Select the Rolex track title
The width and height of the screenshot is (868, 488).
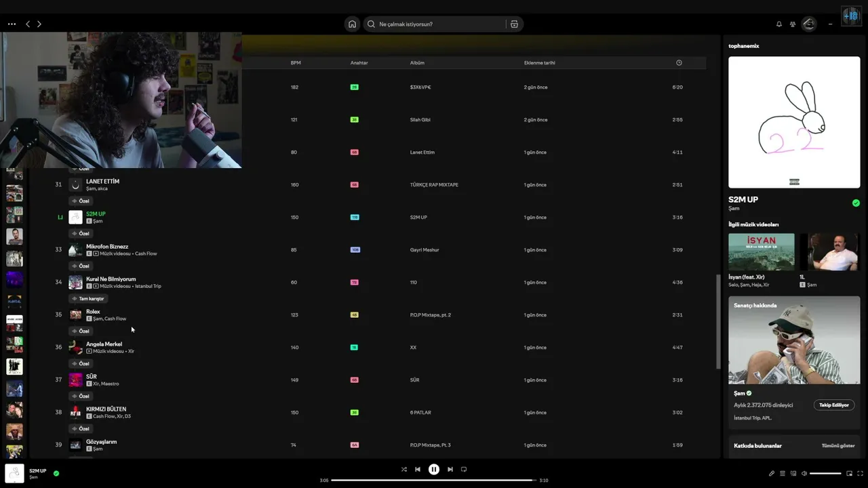(x=93, y=311)
